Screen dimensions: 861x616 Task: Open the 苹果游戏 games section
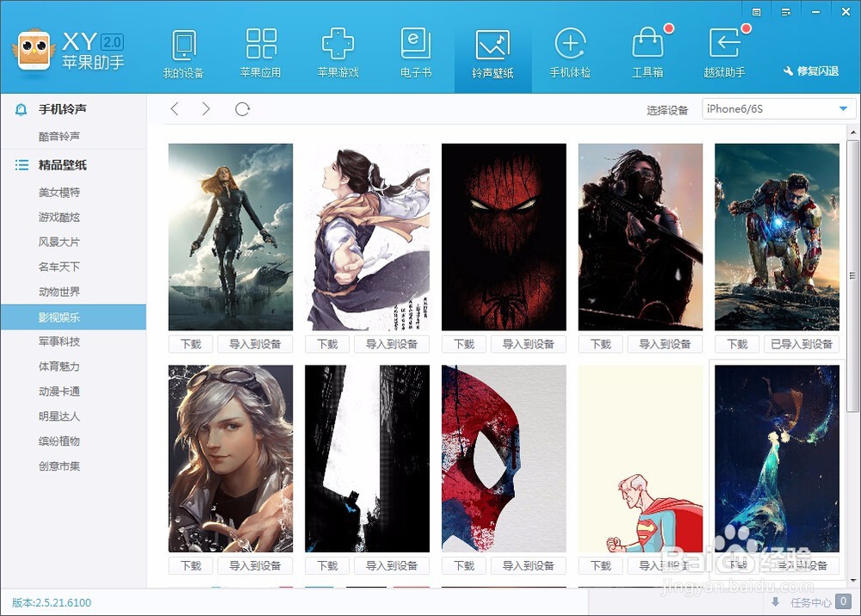tap(338, 55)
